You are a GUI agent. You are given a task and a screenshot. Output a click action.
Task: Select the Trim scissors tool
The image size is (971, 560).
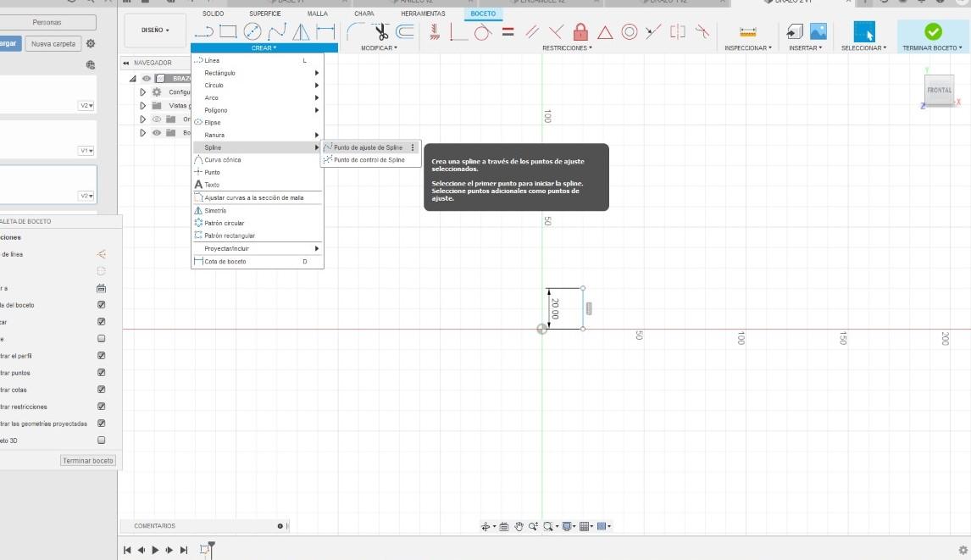pos(380,32)
